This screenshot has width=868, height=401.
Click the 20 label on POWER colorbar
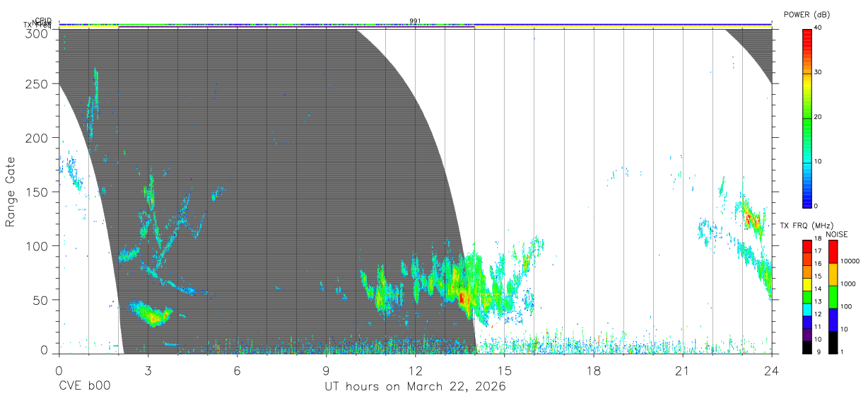tap(818, 117)
